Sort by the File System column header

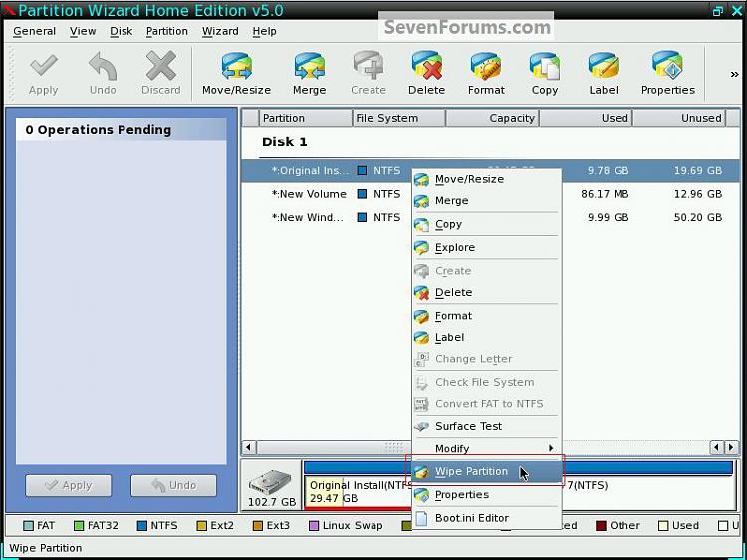(398, 118)
